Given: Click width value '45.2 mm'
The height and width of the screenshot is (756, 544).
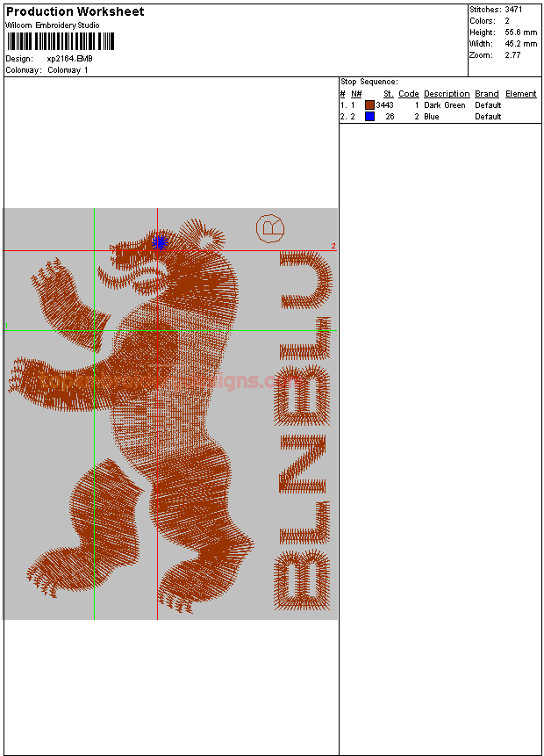Looking at the screenshot, I should pos(521,43).
